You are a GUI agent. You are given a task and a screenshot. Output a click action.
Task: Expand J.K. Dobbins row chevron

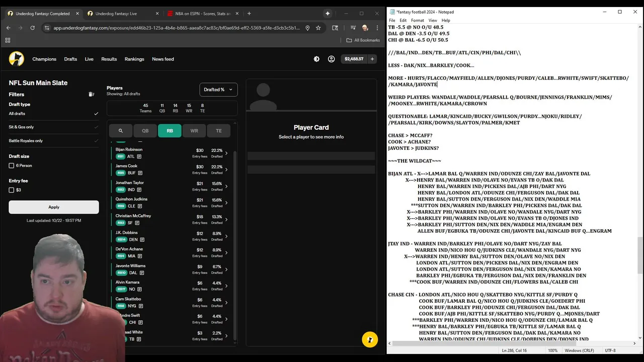coord(226,236)
